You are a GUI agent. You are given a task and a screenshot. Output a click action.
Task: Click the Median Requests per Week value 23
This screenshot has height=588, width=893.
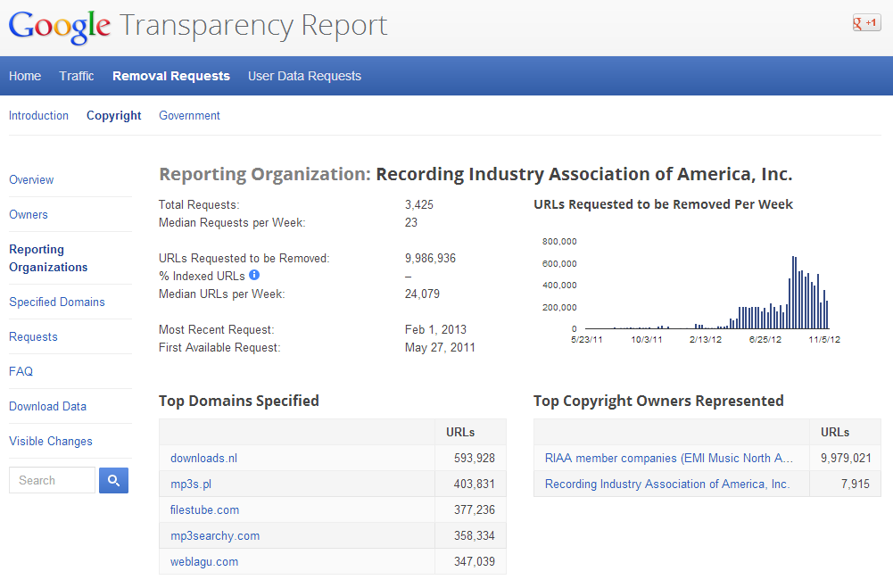[x=411, y=222]
